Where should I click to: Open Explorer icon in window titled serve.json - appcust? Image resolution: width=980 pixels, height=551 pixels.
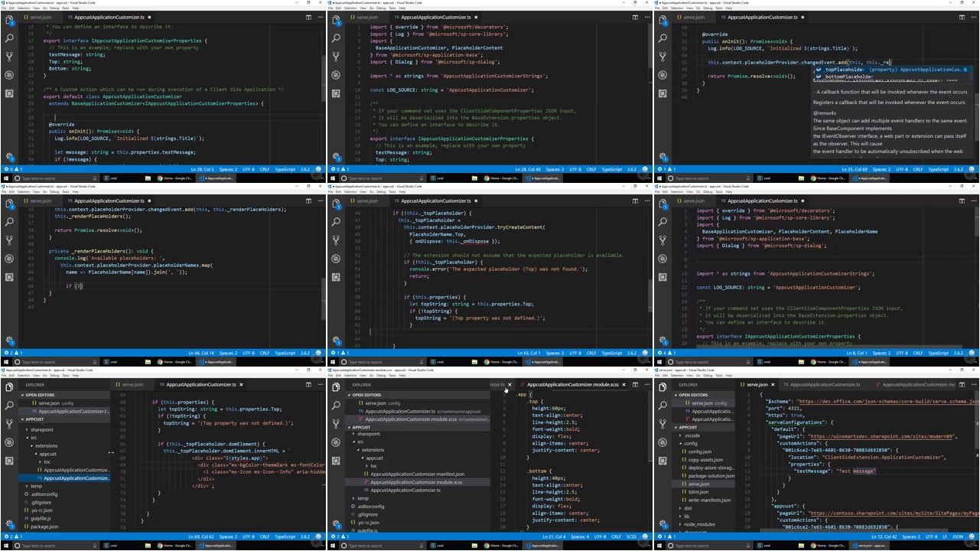(x=663, y=387)
